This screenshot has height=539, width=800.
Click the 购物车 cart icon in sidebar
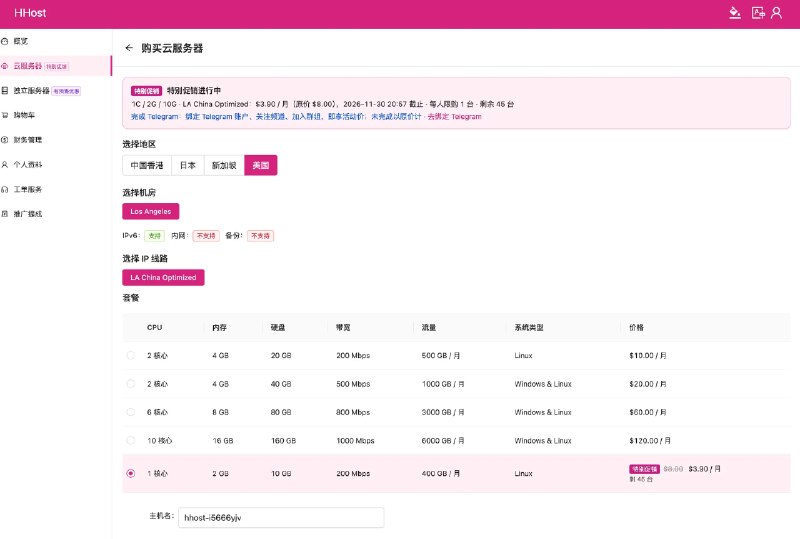pos(5,115)
